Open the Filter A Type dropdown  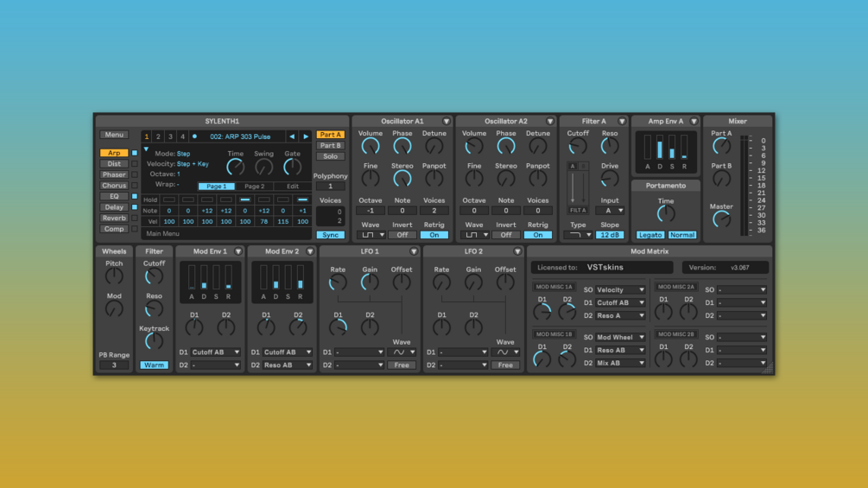pos(578,235)
